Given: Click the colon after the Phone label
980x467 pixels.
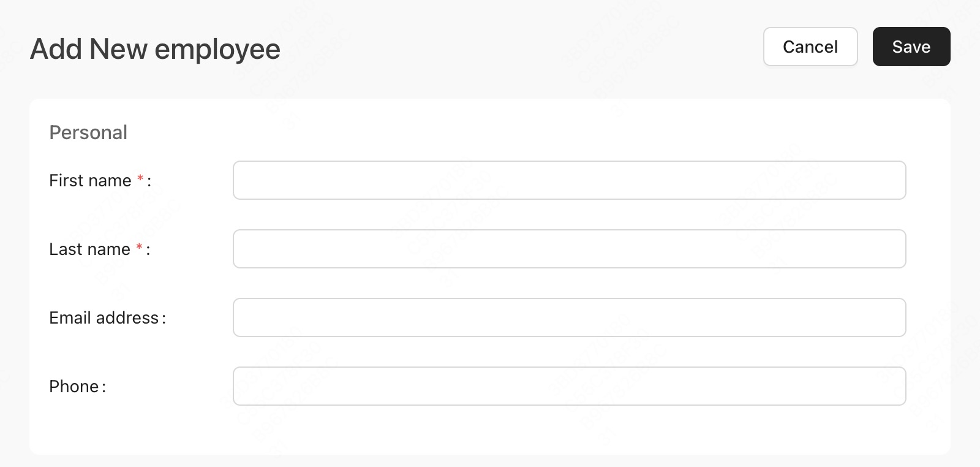Looking at the screenshot, I should click(x=104, y=387).
